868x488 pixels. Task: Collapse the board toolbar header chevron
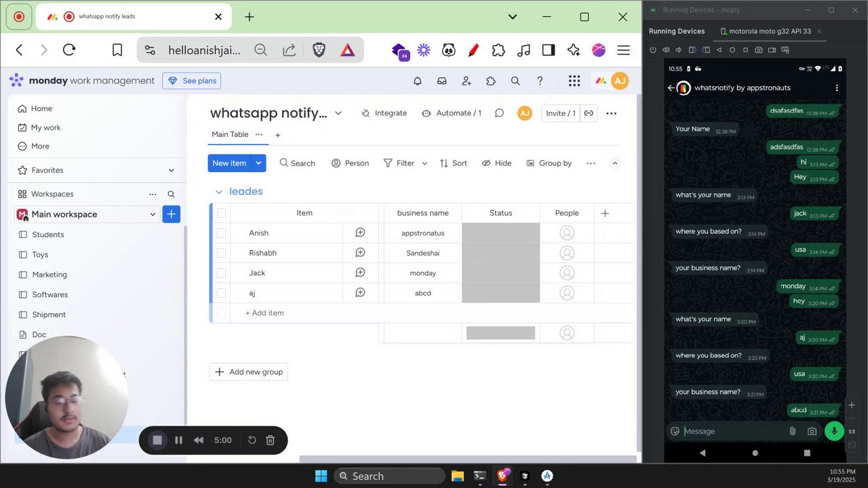615,163
